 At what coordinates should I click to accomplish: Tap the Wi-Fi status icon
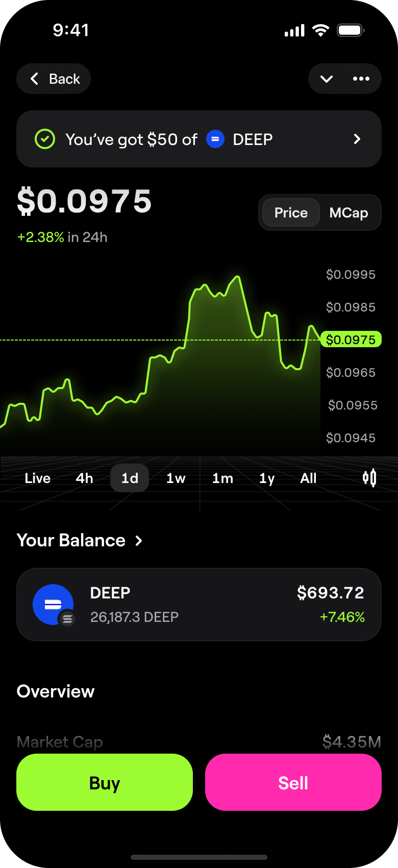pyautogui.click(x=320, y=31)
